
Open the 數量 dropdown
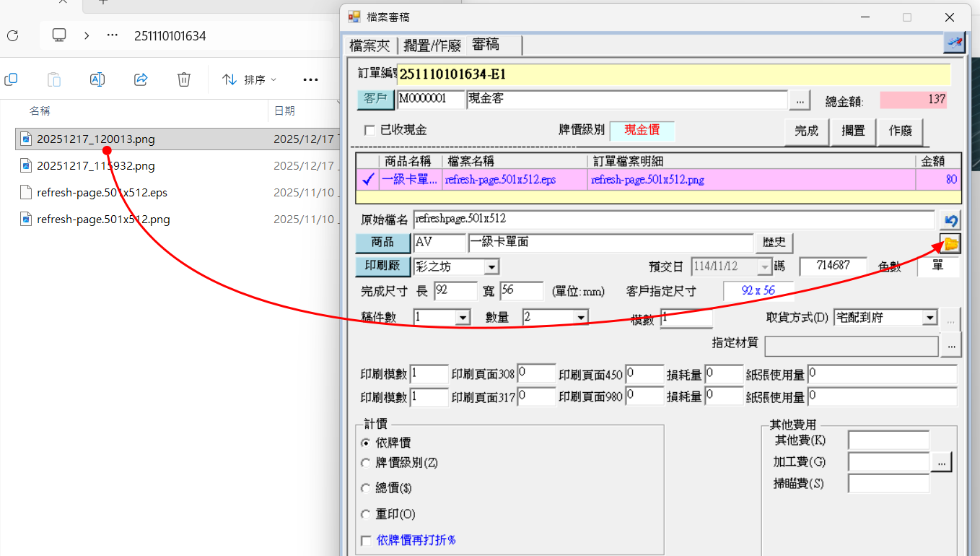(x=580, y=318)
